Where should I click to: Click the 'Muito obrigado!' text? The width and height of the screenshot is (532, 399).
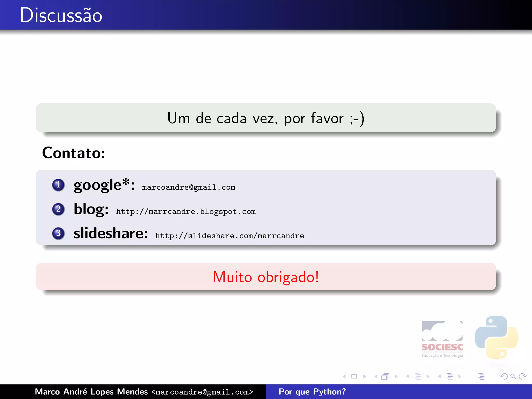point(266,277)
